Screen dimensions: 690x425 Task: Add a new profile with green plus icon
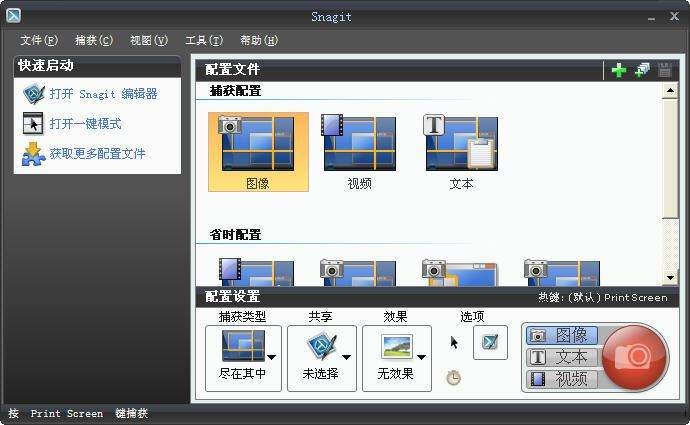[619, 70]
